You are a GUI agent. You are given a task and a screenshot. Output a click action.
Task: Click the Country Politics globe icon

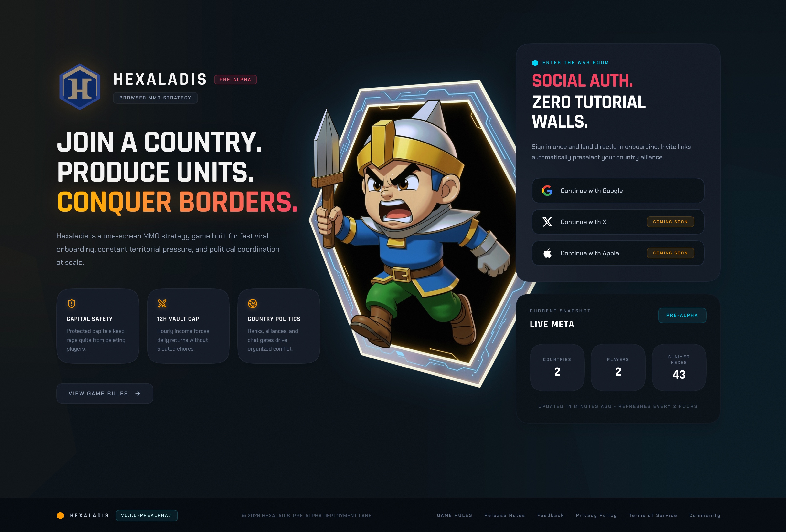252,304
